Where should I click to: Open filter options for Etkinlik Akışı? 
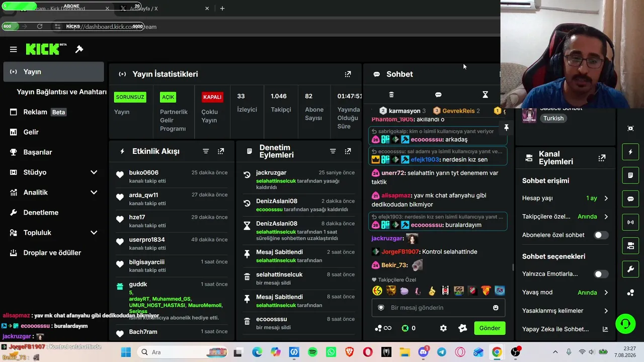(x=206, y=151)
